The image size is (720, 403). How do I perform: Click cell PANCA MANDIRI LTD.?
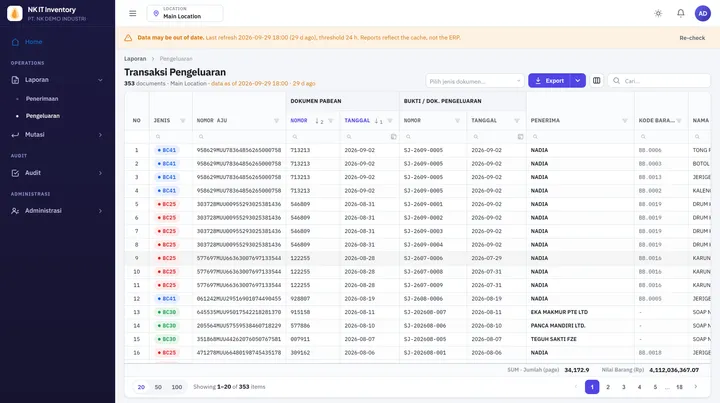pyautogui.click(x=558, y=326)
